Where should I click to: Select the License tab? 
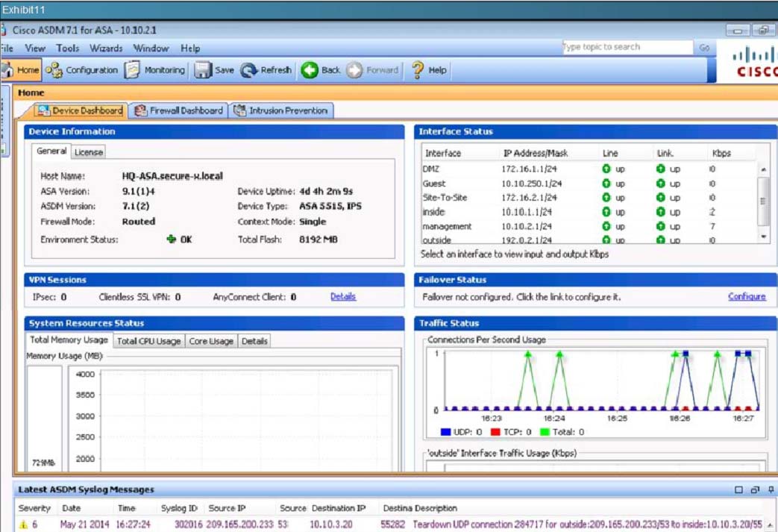click(x=89, y=152)
